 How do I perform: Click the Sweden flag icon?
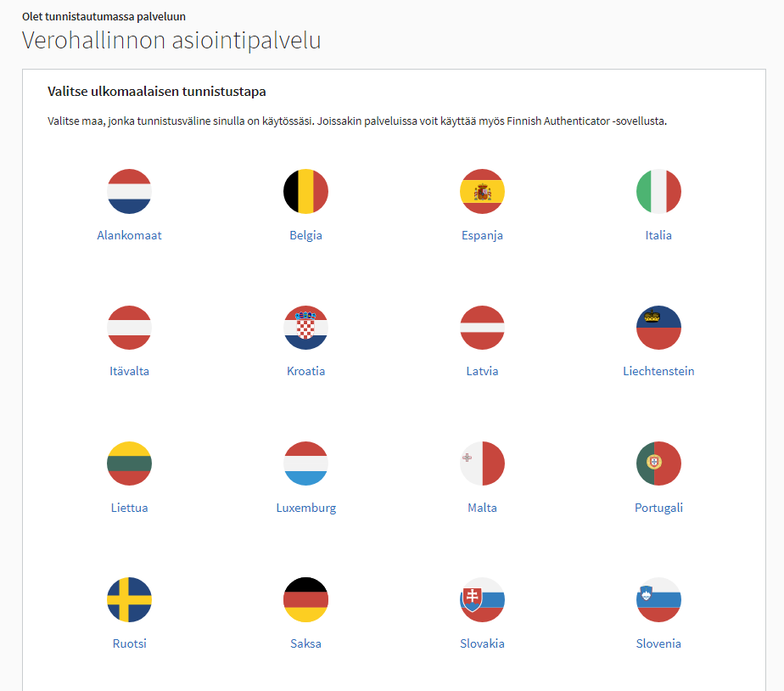(129, 599)
